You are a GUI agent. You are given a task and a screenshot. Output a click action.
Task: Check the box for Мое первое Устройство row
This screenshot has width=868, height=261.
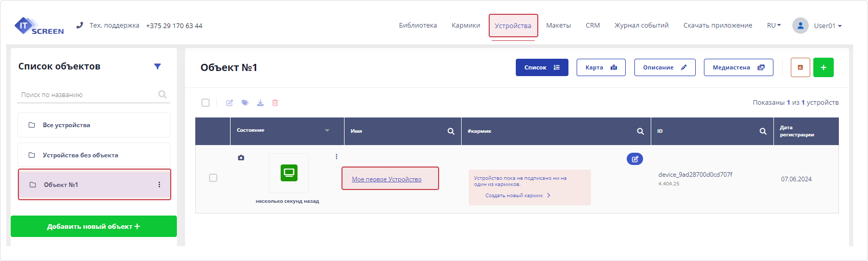pos(213,178)
